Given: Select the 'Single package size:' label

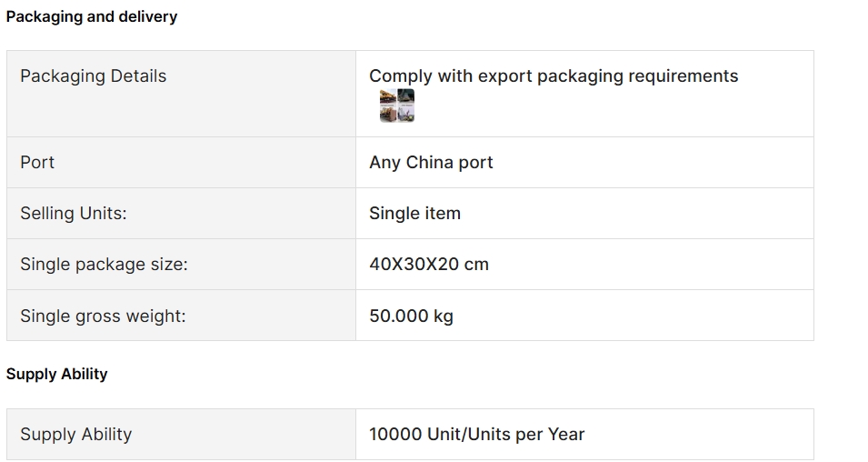Looking at the screenshot, I should [x=105, y=265].
